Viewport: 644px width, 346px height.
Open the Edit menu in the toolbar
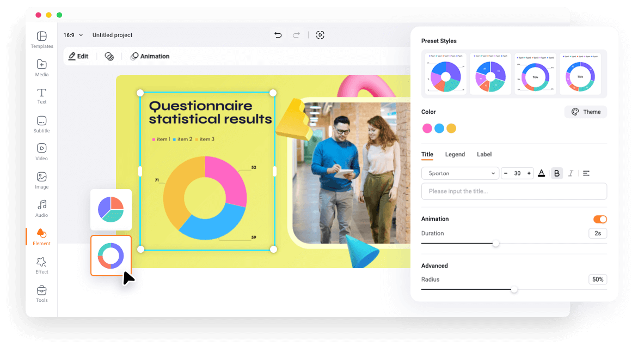coord(78,56)
